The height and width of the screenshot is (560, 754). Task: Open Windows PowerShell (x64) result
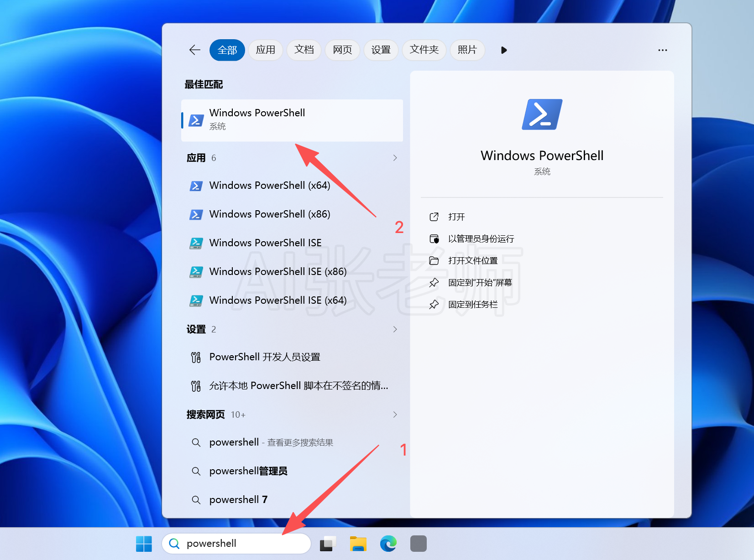tap(292, 186)
